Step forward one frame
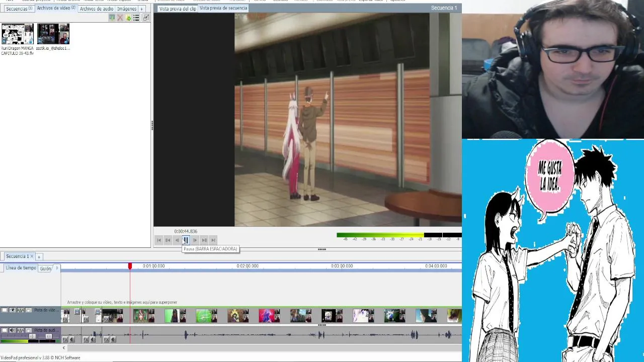644x362 pixels. [x=195, y=240]
